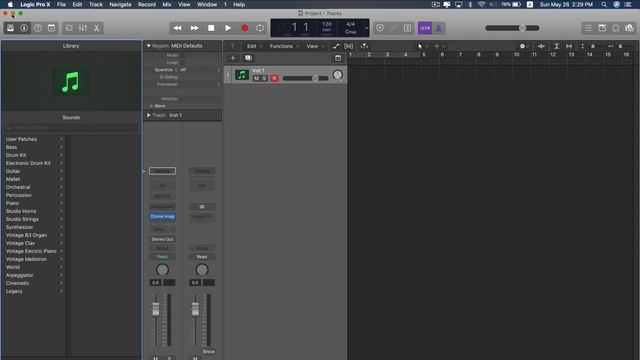Open the display mode arrow in the LCD
This screenshot has height=360, width=640.
[367, 28]
